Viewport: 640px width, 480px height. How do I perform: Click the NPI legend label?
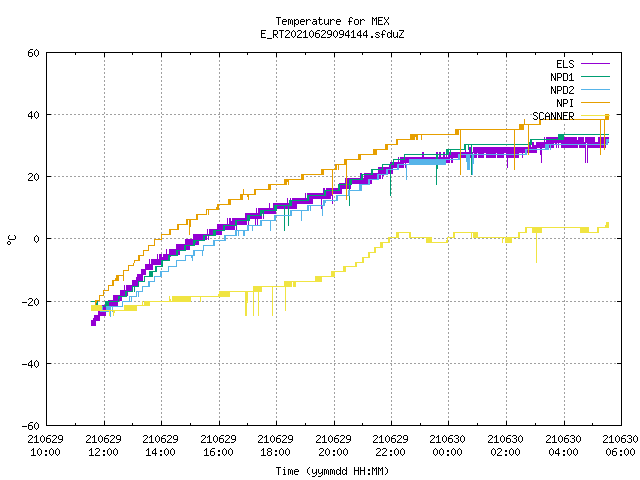[565, 103]
